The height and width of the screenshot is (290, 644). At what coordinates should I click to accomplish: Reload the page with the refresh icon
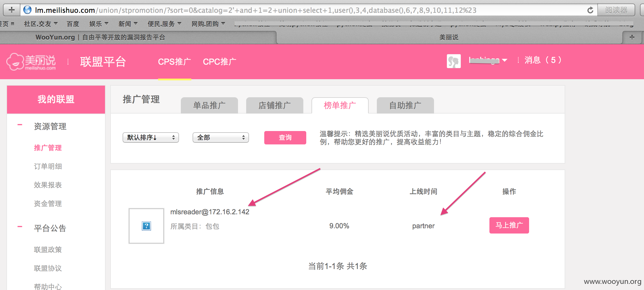point(590,10)
